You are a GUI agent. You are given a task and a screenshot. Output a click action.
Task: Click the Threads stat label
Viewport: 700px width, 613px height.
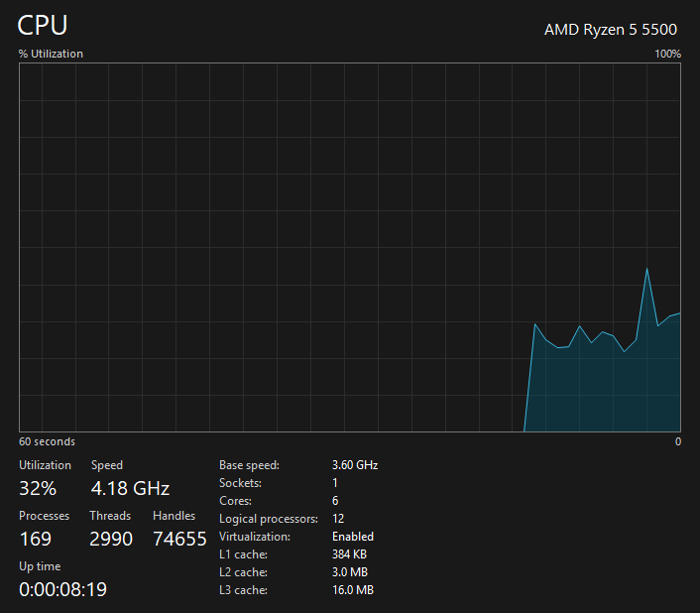[110, 516]
